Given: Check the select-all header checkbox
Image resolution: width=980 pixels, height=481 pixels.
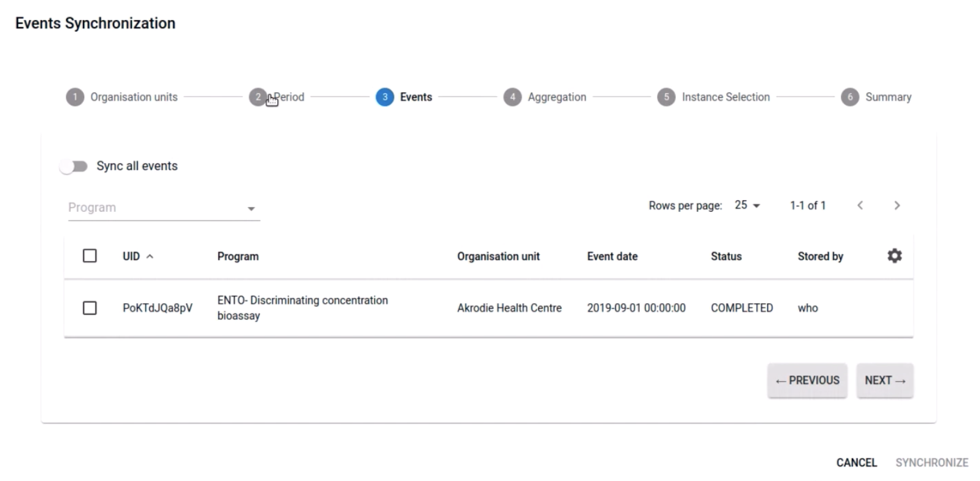Looking at the screenshot, I should [x=89, y=256].
